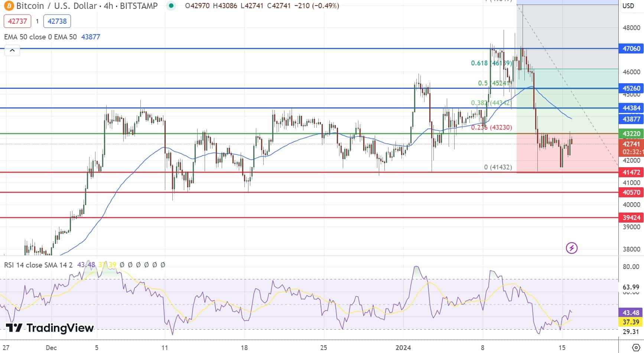Click the blue buy price 42738 button
644x353 pixels.
click(x=57, y=21)
